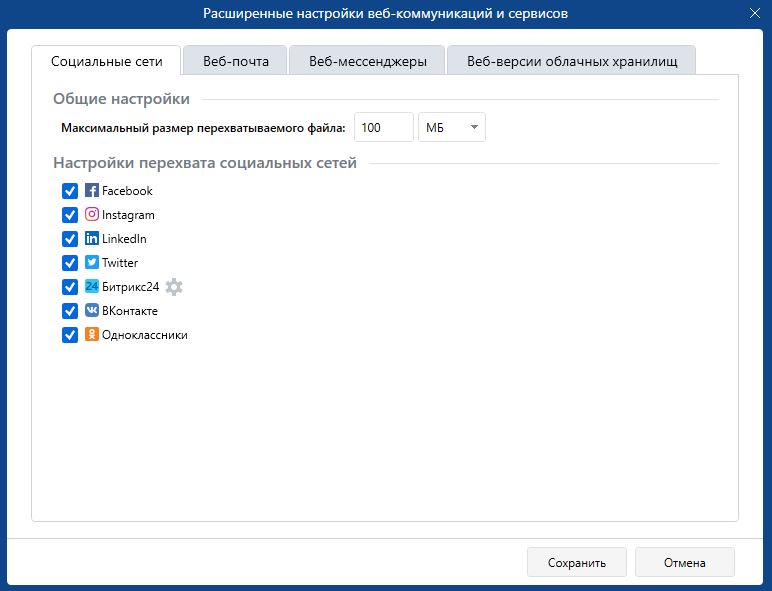Click the maximum file size field with 100
772x591 pixels.
coord(384,127)
